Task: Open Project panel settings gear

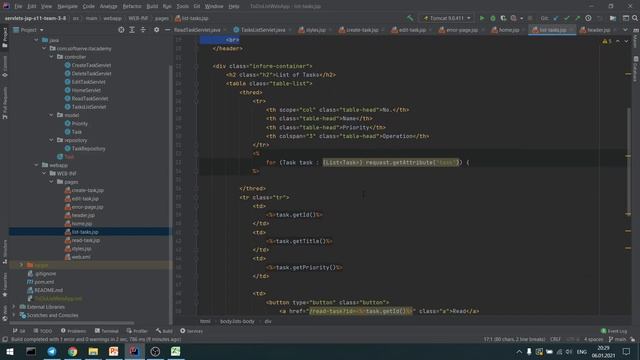Action: pos(156,30)
